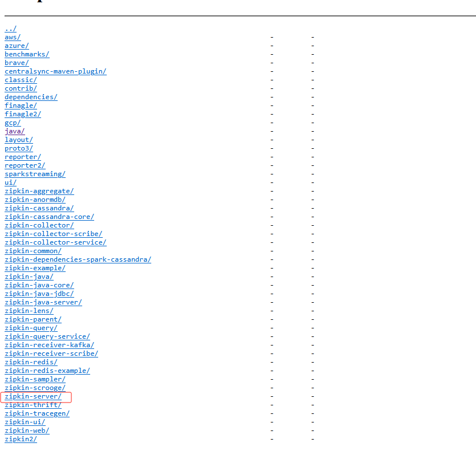Open zipkin-sampler/ folder
The width and height of the screenshot is (476, 451).
35,379
